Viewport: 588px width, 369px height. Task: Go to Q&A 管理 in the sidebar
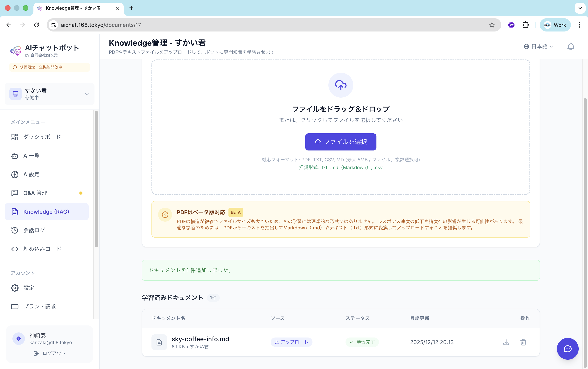35,193
